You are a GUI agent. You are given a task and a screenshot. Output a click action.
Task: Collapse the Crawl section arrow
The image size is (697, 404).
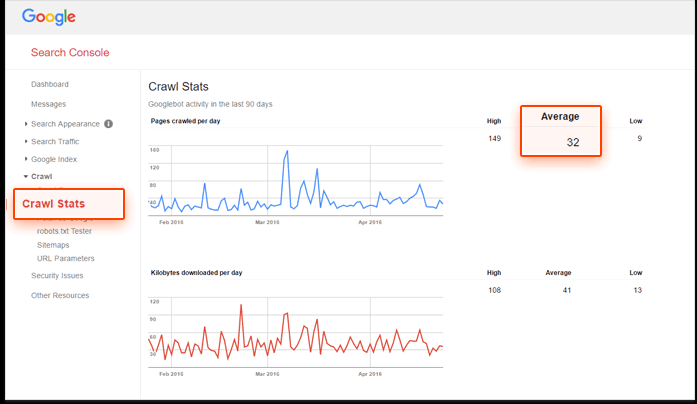pos(26,176)
